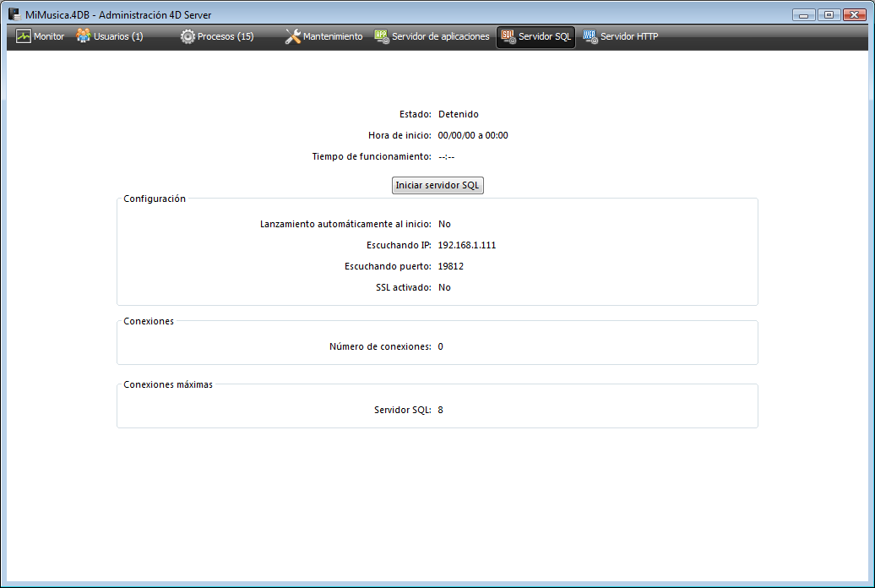
Task: Click the No value for Lanzamiento automáticamente
Action: click(444, 224)
